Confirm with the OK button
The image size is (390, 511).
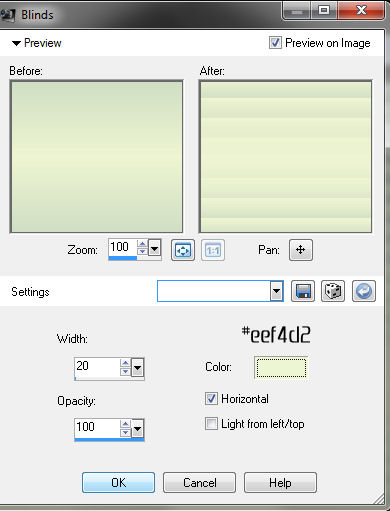[118, 482]
